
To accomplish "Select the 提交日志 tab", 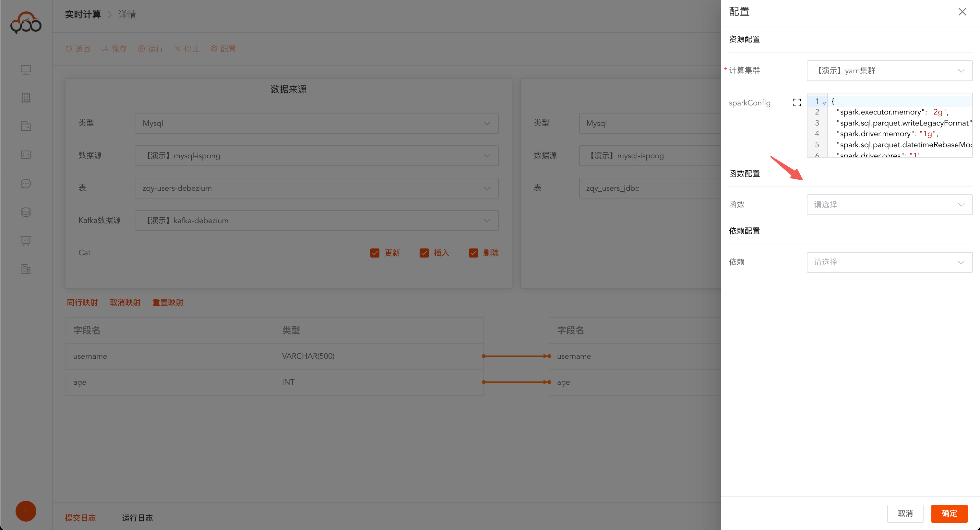I will [x=80, y=518].
